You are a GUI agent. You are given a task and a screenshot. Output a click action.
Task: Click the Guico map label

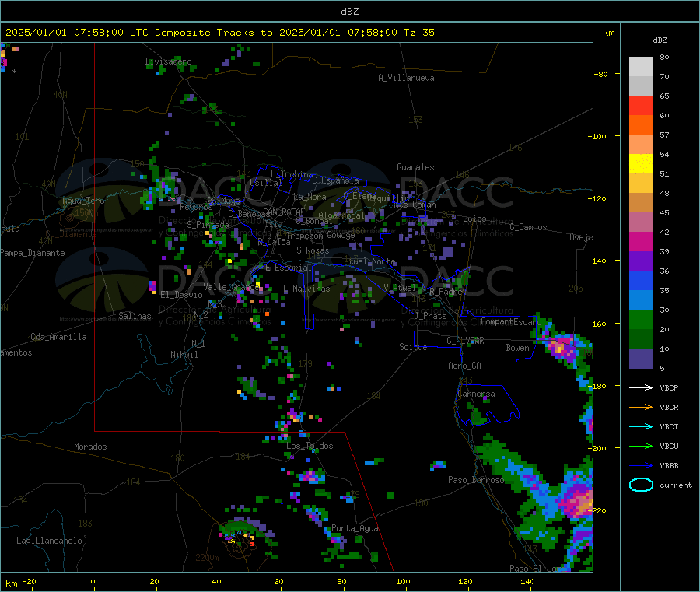tap(474, 219)
